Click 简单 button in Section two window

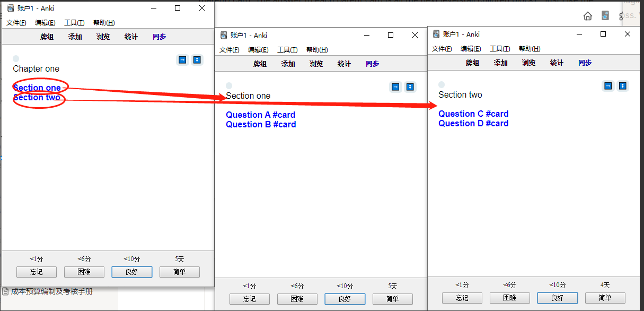point(605,298)
